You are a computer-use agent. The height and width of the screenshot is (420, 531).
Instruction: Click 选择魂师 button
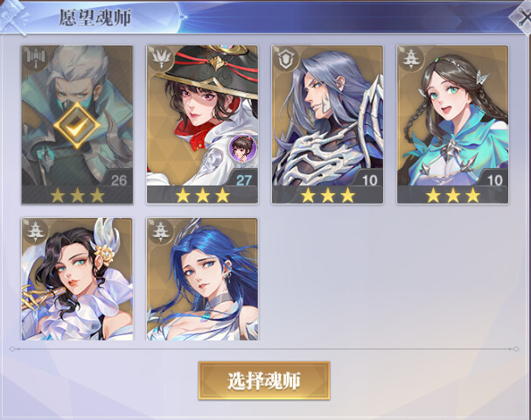(x=264, y=381)
